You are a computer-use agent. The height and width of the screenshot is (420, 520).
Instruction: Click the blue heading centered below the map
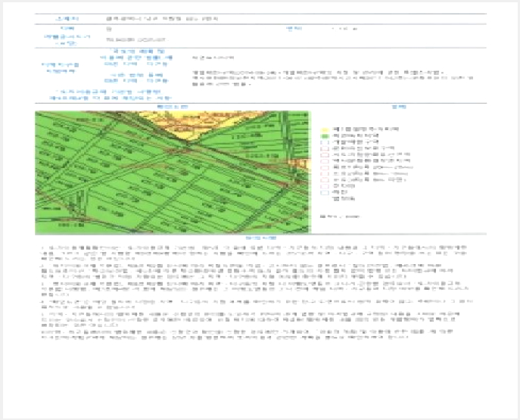(x=261, y=238)
